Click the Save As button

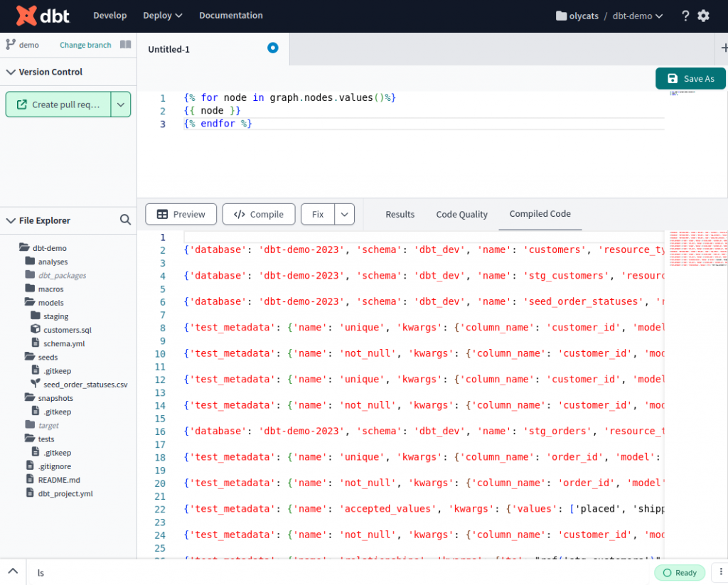tap(690, 78)
